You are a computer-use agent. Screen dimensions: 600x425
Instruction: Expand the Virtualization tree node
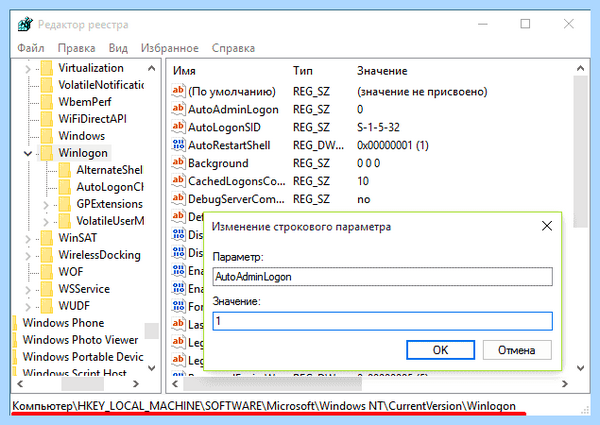[28, 69]
